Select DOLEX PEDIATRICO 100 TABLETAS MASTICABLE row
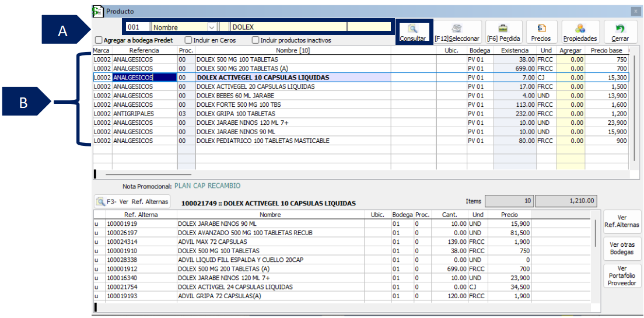 click(360, 141)
